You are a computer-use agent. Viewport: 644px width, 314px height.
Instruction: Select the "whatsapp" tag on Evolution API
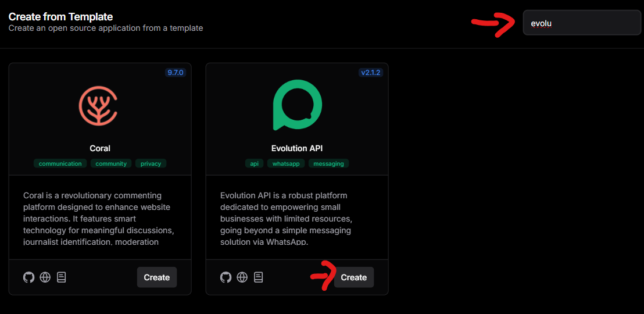[x=286, y=163]
